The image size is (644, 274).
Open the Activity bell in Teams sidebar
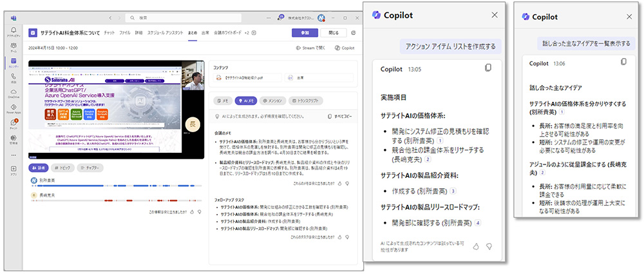[x=14, y=31]
